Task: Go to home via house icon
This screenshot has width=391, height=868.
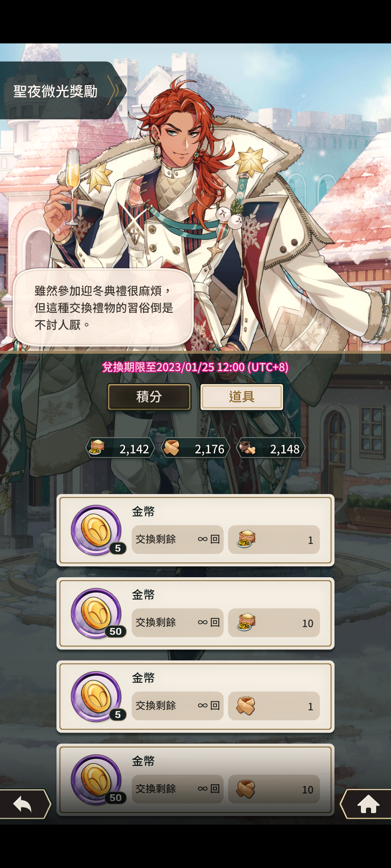Action: tap(366, 804)
